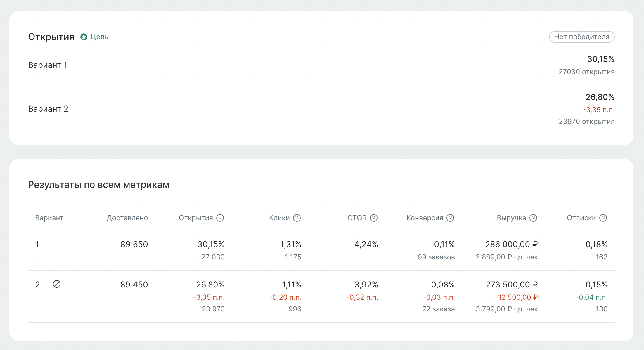Click the 30,15% value in table row 1

tap(211, 244)
